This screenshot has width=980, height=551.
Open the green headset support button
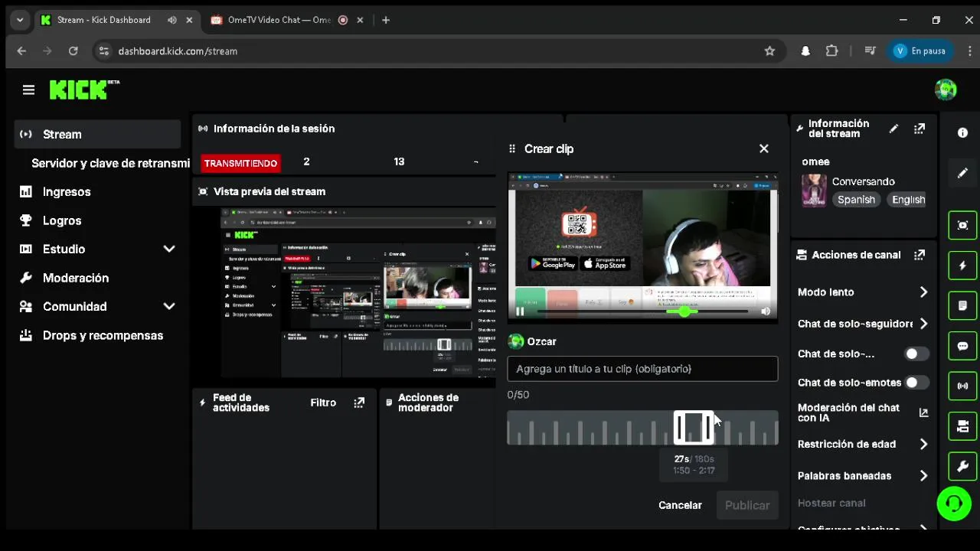coord(954,504)
